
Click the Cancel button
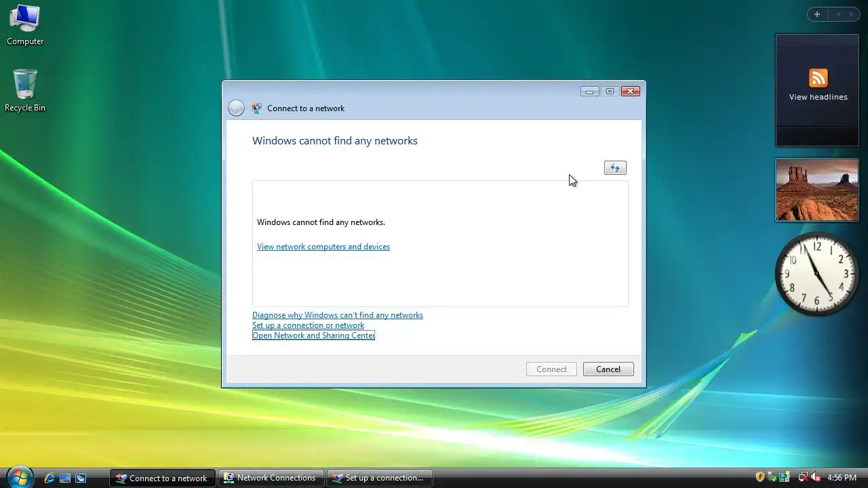[x=608, y=369]
